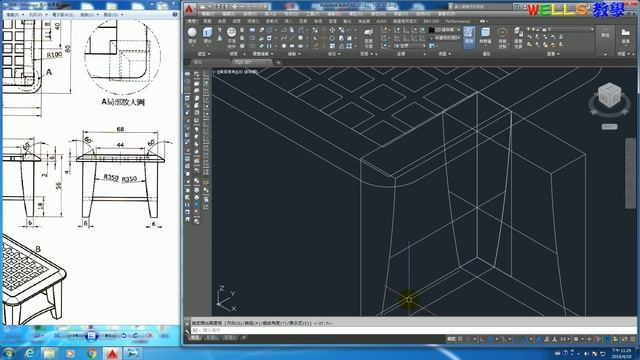Open the 檔案(F) menu in AutoCAD
The width and height of the screenshot is (640, 360).
208,14
